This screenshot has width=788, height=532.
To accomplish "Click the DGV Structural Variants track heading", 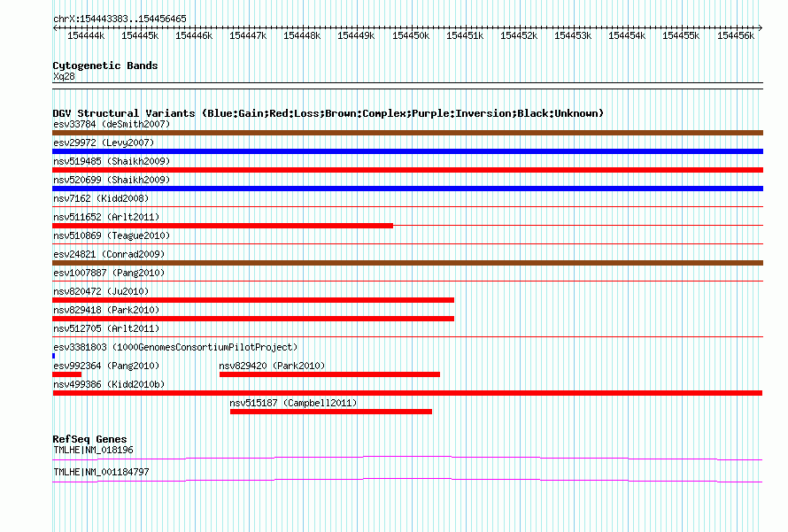I will point(328,113).
